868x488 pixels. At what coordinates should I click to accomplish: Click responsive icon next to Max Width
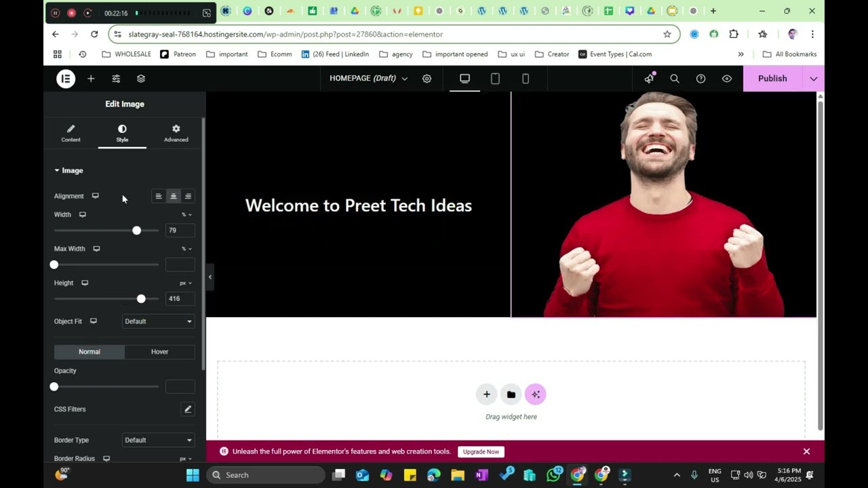coord(96,249)
